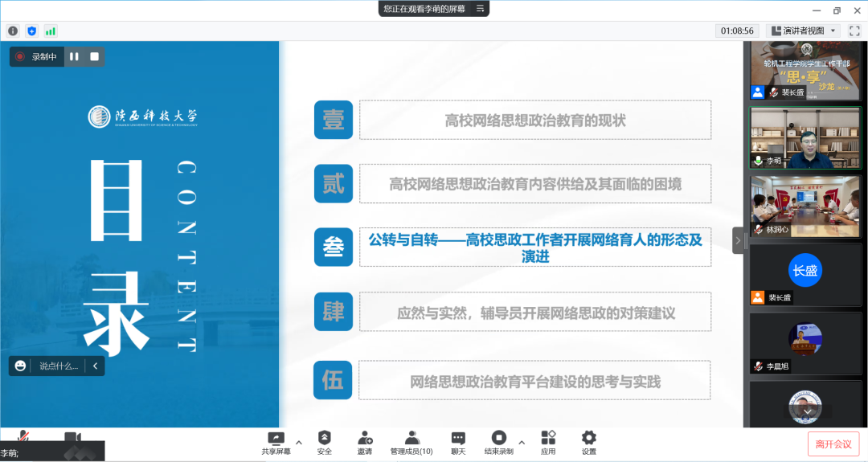
Task: Click the End Recording (结束录制) toolbar item
Action: tap(498, 442)
